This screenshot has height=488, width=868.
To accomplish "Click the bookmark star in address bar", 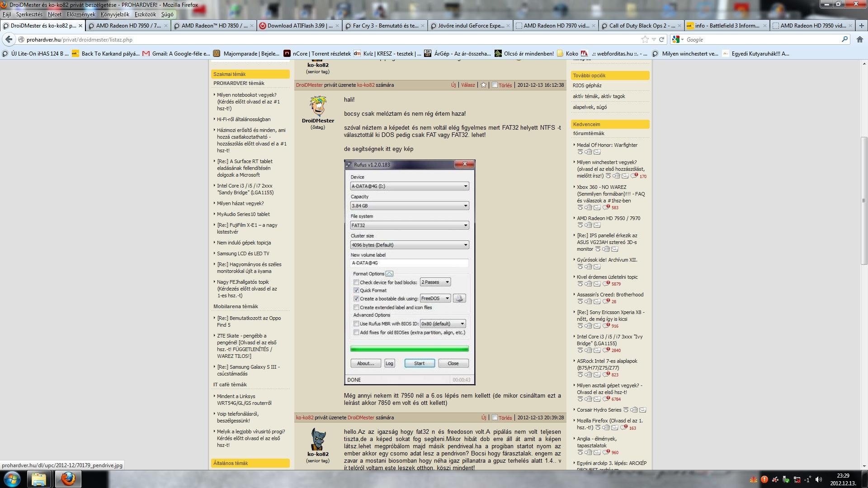I will pos(645,40).
